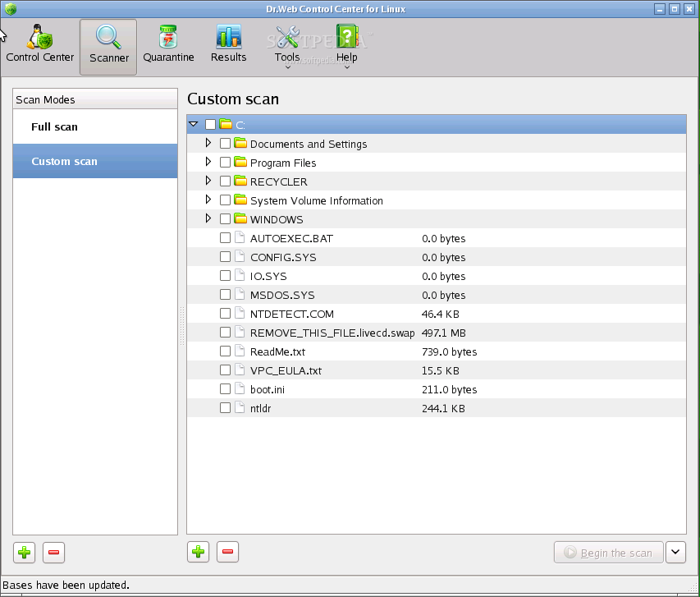
Task: Tick the VPC_EULA.txt checkbox
Action: pyautogui.click(x=225, y=370)
